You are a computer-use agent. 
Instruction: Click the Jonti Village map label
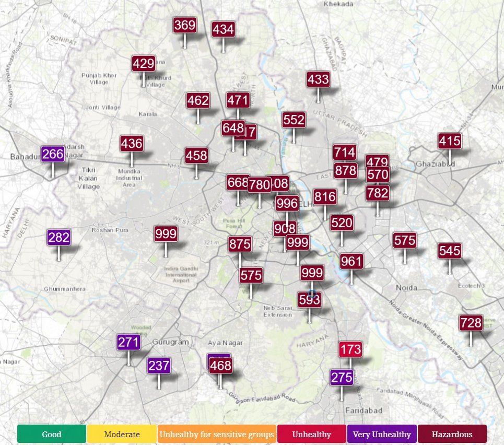tap(103, 108)
